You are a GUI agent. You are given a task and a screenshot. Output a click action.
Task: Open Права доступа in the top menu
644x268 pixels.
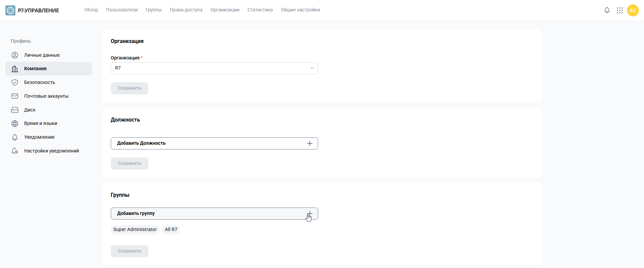(186, 10)
